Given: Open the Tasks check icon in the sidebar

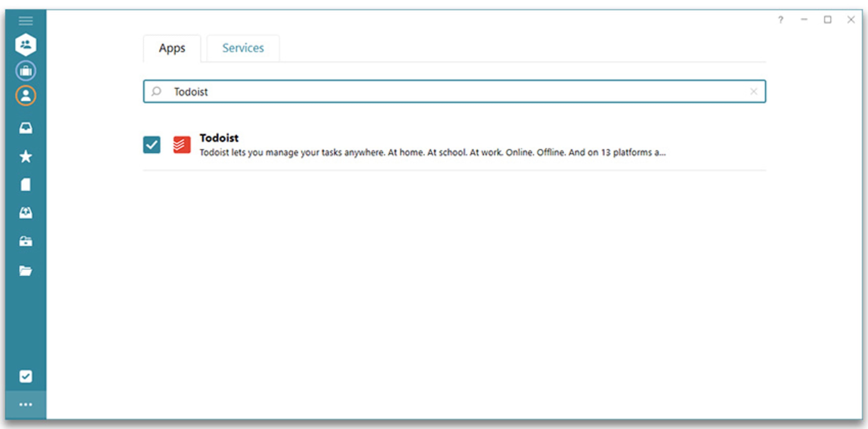Looking at the screenshot, I should pyautogui.click(x=25, y=376).
